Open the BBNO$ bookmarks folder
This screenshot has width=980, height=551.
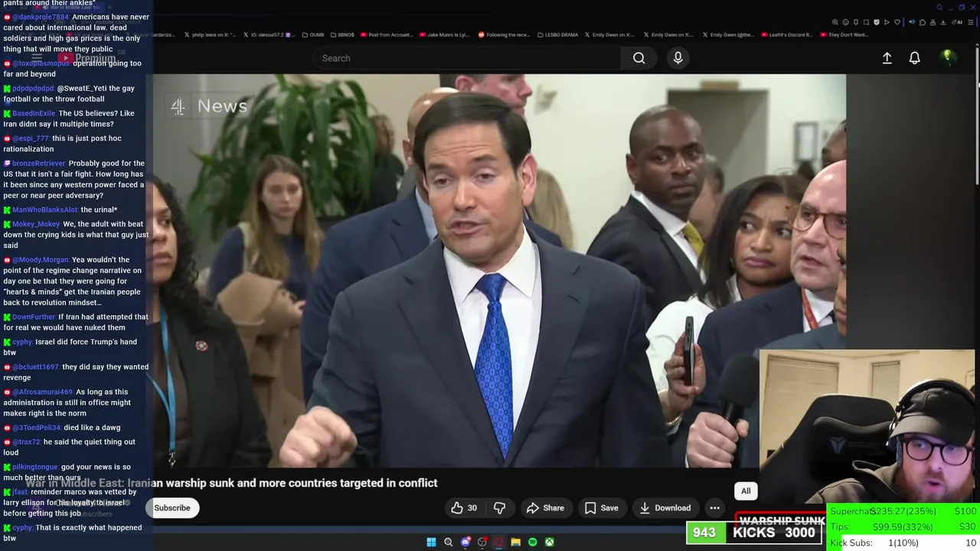coord(341,34)
